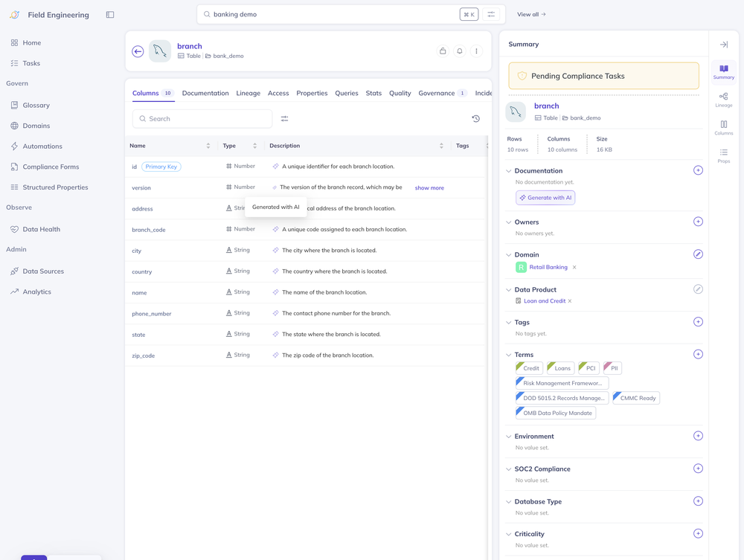Switch to the Access tab
Screen dimensions: 744x560
[278, 93]
